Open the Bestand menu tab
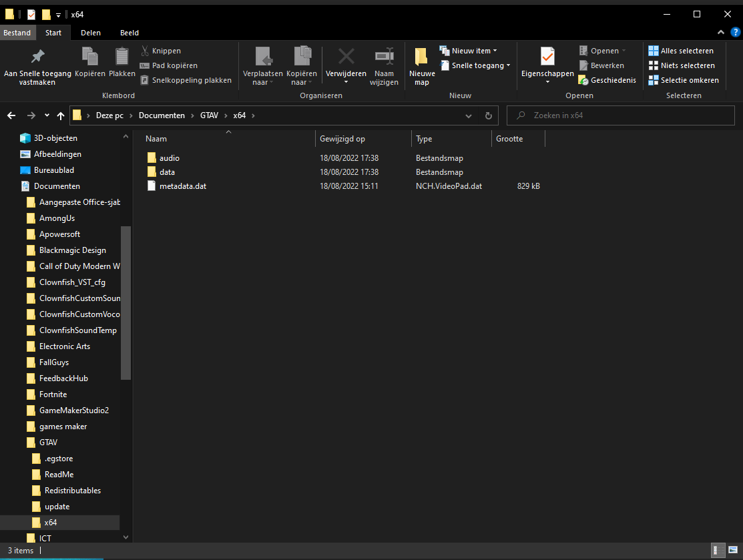This screenshot has height=560, width=743. tap(17, 33)
